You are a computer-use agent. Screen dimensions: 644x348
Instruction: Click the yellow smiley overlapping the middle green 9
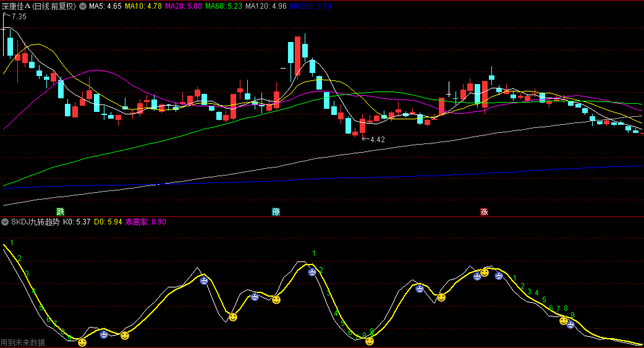(370, 341)
